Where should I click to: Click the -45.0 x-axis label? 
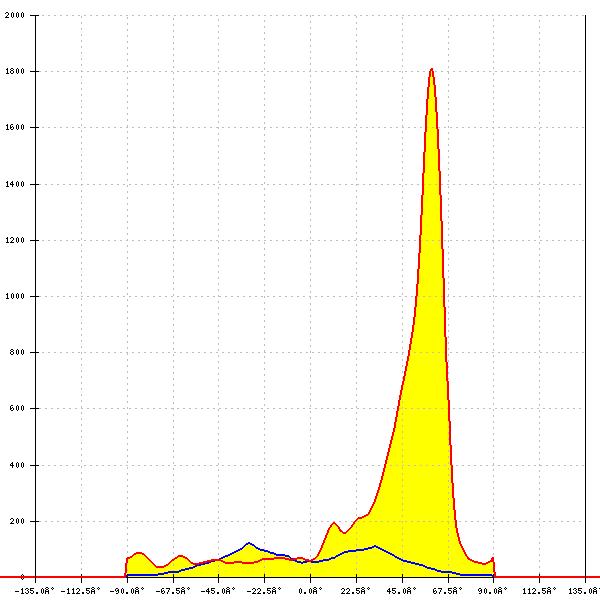(x=218, y=591)
